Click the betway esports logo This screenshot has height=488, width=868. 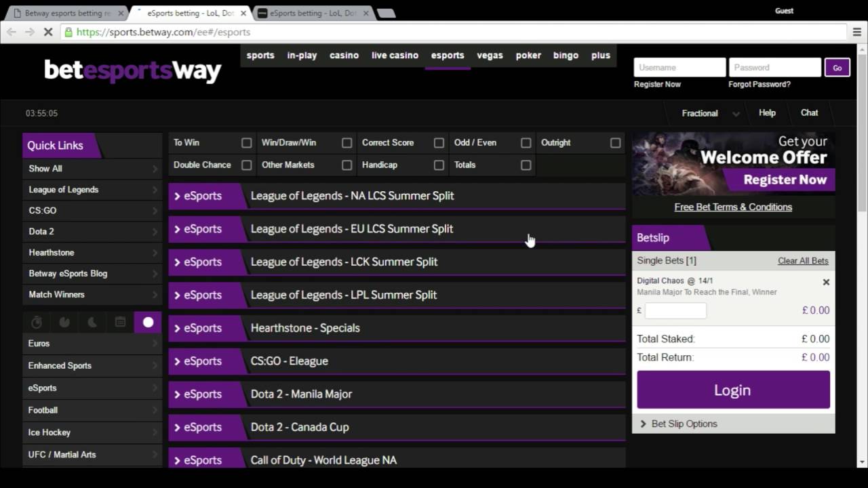(133, 70)
